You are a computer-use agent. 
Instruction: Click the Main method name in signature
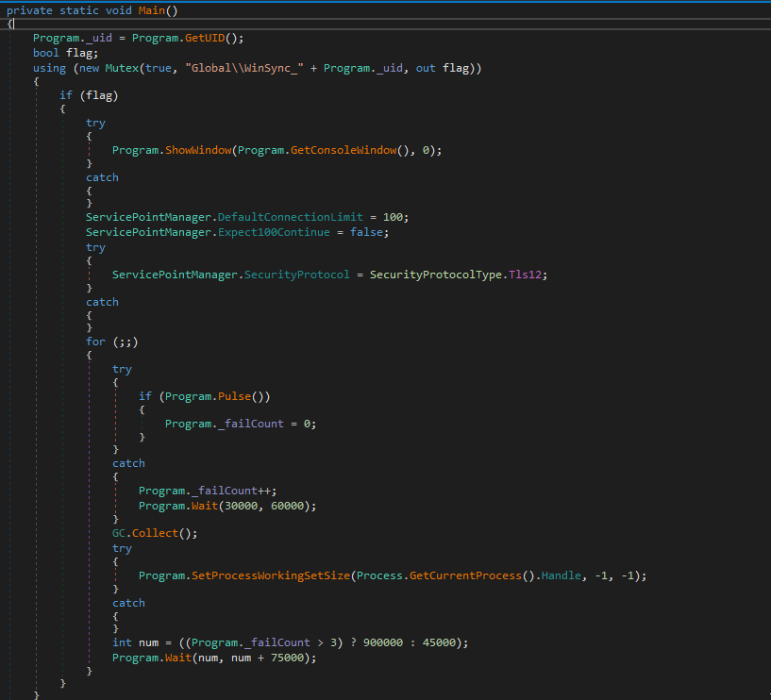click(151, 10)
